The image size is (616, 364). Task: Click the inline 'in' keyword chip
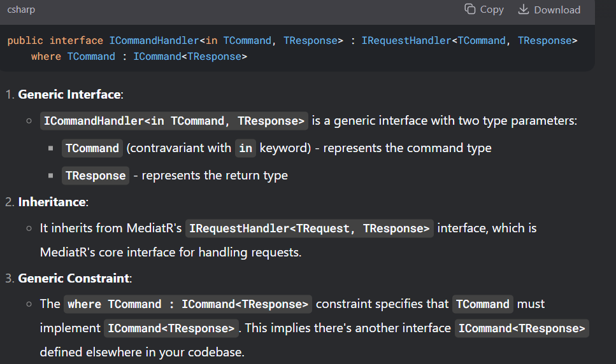pyautogui.click(x=245, y=148)
